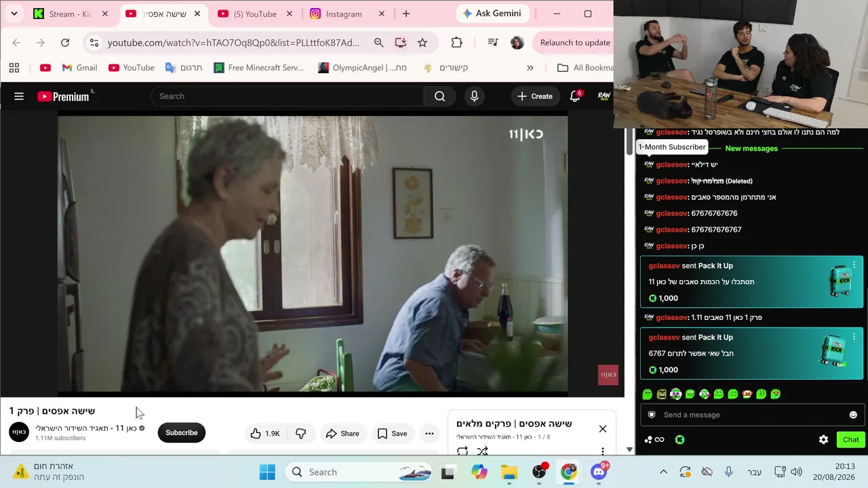Image resolution: width=868 pixels, height=488 pixels.
Task: Click the install app icon in address bar
Action: click(401, 43)
